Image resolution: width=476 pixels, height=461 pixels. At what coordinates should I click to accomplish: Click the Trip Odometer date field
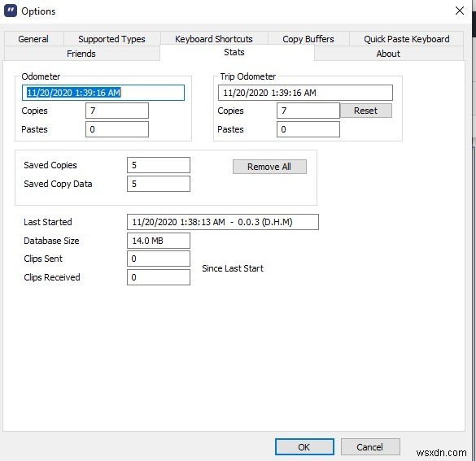(x=305, y=93)
